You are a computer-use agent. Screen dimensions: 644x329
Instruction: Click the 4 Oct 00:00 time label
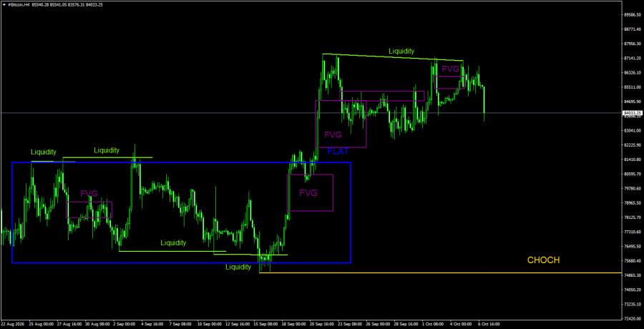[x=462, y=324]
